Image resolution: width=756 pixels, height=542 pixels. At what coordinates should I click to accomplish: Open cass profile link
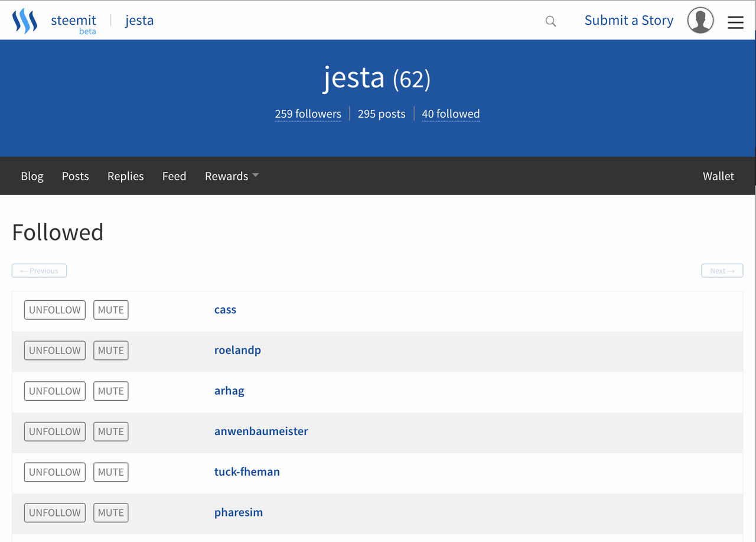(x=225, y=310)
